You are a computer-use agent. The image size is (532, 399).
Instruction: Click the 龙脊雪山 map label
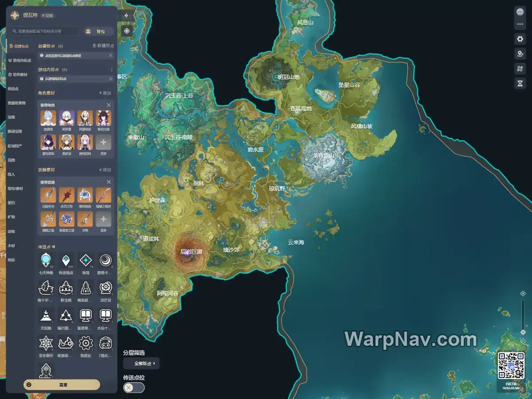coord(324,156)
